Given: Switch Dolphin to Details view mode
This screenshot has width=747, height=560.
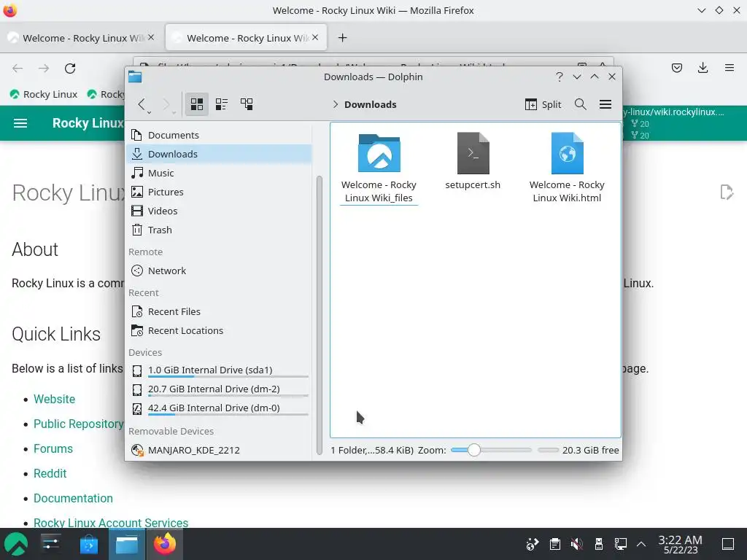Looking at the screenshot, I should click(247, 104).
